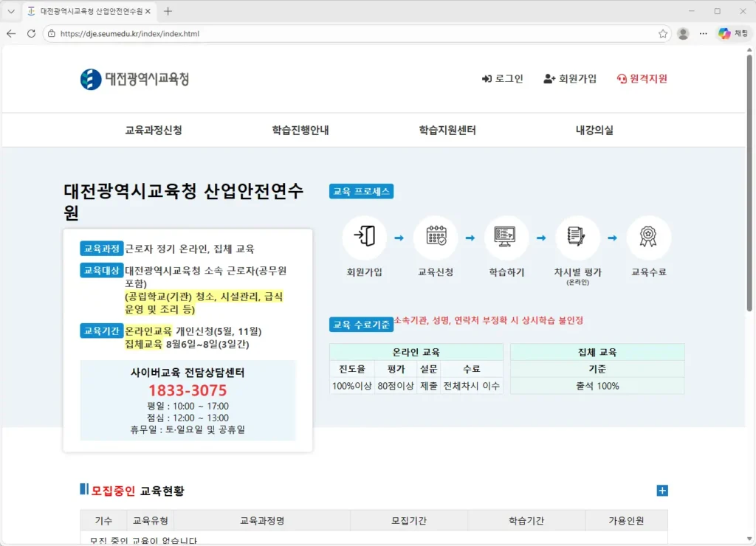Select the 교육신청 calendar icon
Screen dimensions: 756x546
tap(436, 238)
